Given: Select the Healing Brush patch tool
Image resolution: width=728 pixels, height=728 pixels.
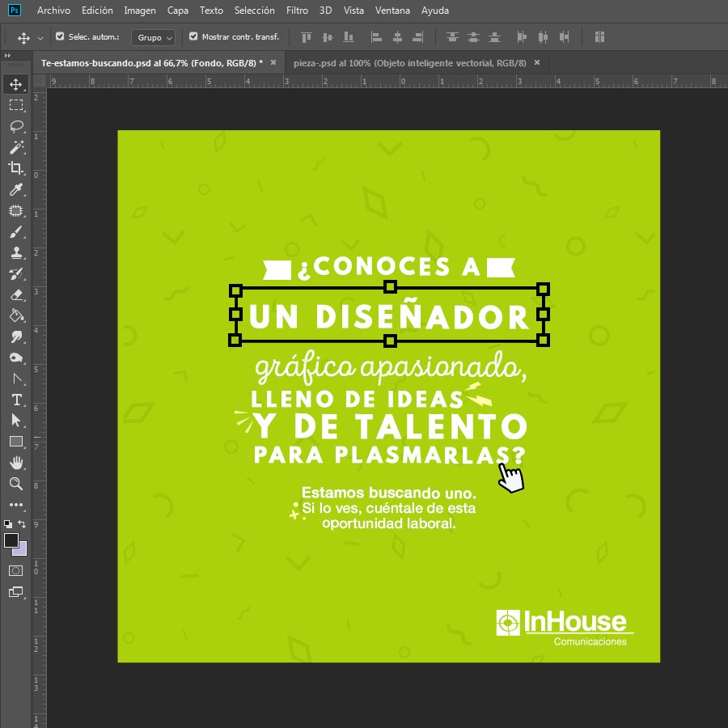Looking at the screenshot, I should tap(16, 211).
